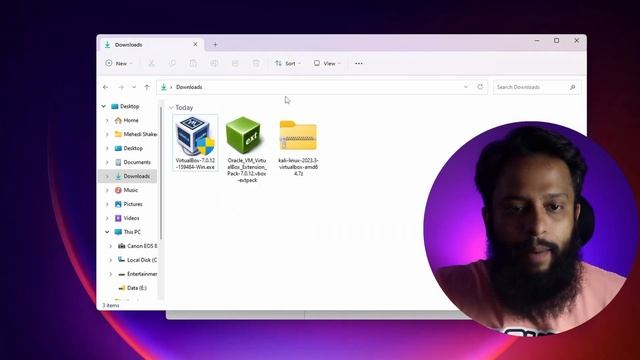Expand the Home tree node
The width and height of the screenshot is (640, 360).
pyautogui.click(x=107, y=120)
